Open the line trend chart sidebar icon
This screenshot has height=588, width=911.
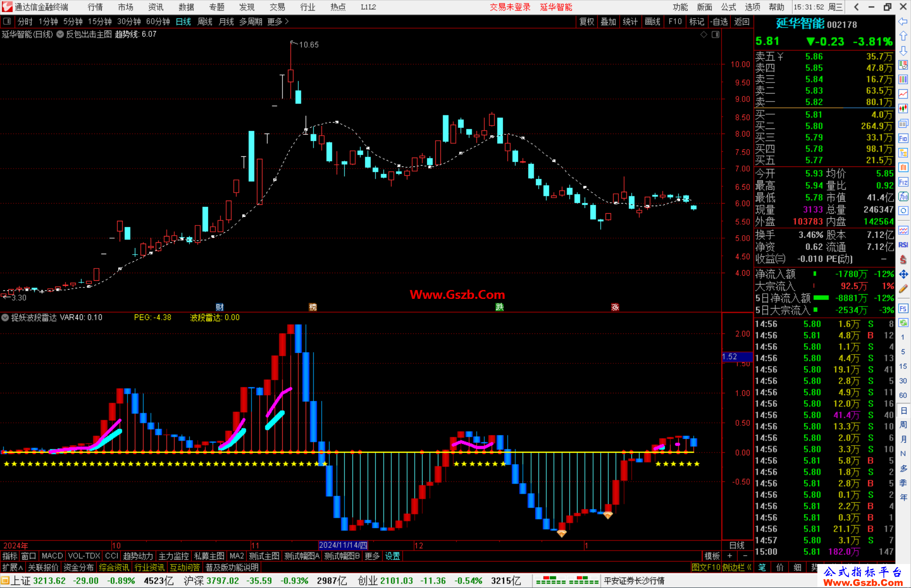pos(903,94)
